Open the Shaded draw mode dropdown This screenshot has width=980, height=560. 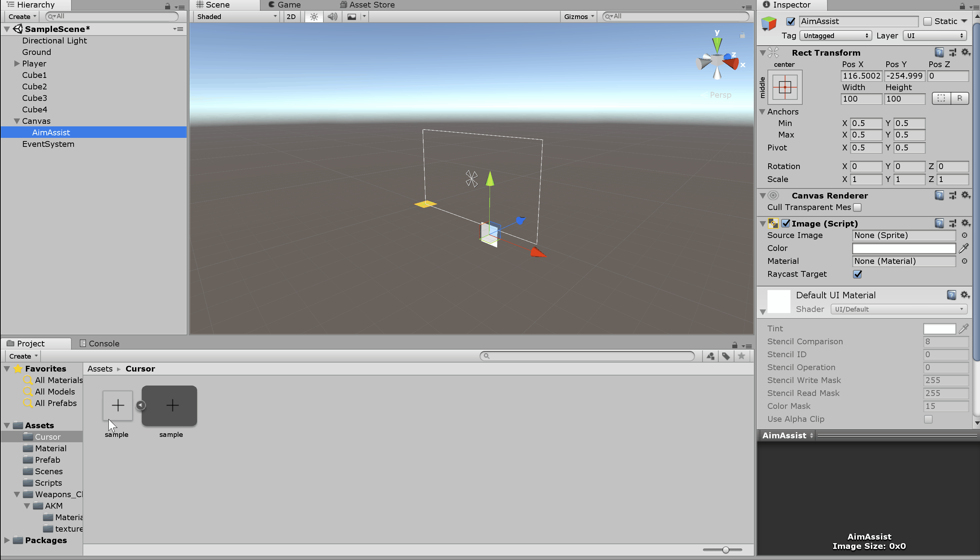click(x=236, y=17)
